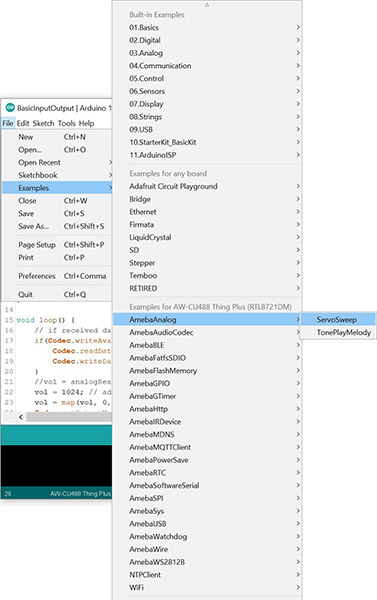Open the Sketchbook submenu

click(x=57, y=175)
